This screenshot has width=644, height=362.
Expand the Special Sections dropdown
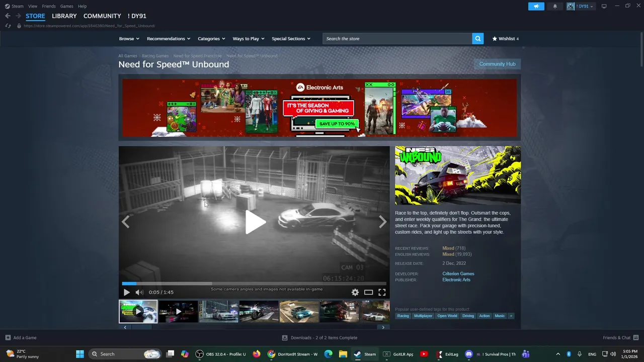pyautogui.click(x=291, y=39)
